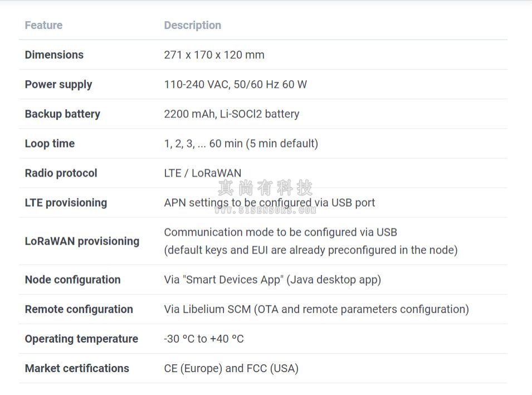Click the CE and FCC certifications text
Viewport: 532px width, 395px height.
point(231,368)
